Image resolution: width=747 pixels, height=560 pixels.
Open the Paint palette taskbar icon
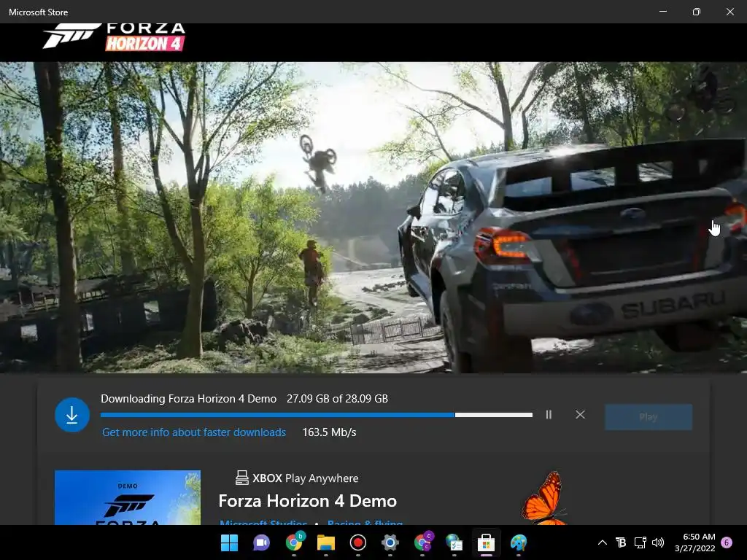[519, 542]
